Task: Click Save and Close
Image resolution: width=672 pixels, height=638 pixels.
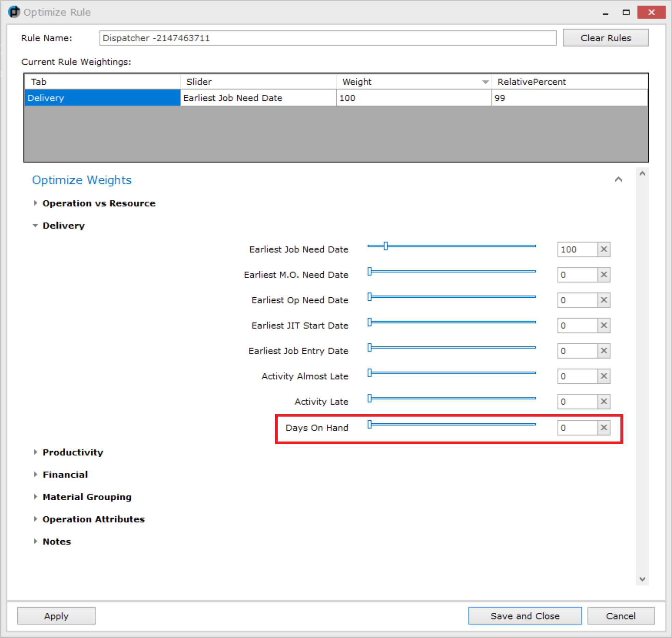Action: coord(525,616)
